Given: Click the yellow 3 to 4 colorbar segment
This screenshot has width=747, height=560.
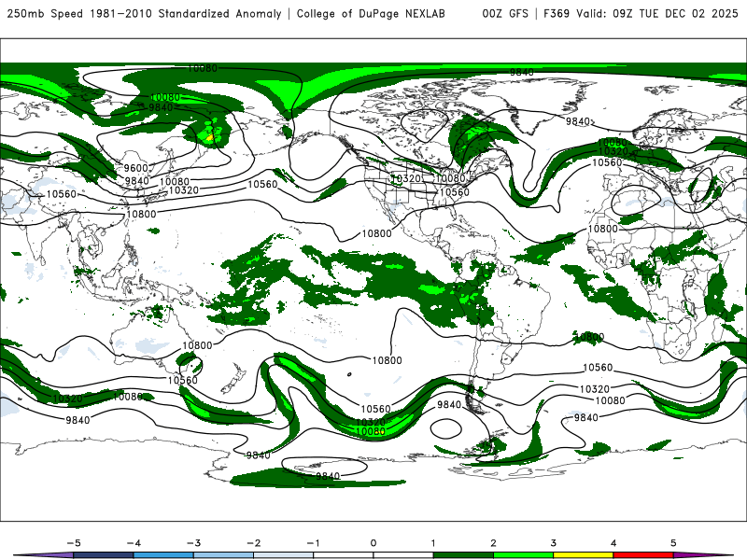Looking at the screenshot, I should pyautogui.click(x=583, y=555).
